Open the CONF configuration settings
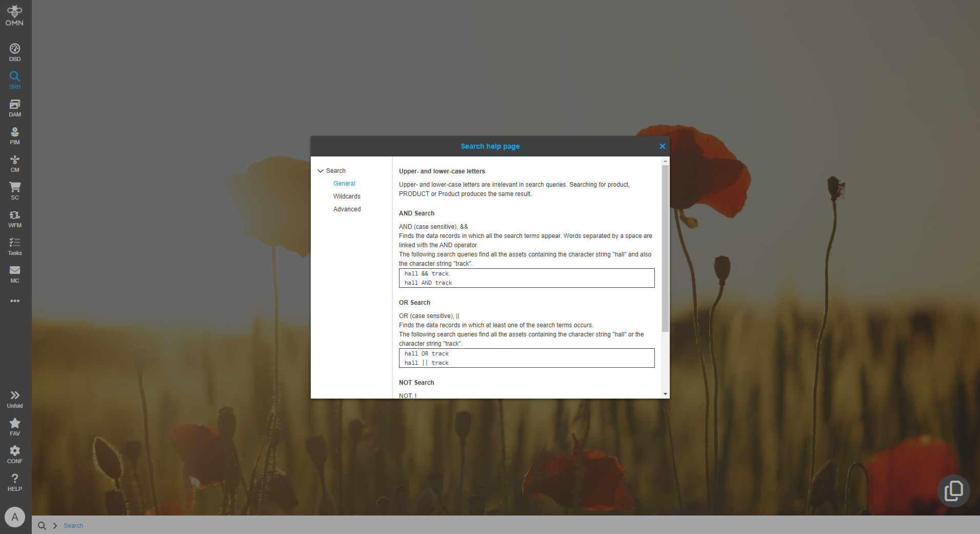The image size is (980, 534). tap(14, 453)
